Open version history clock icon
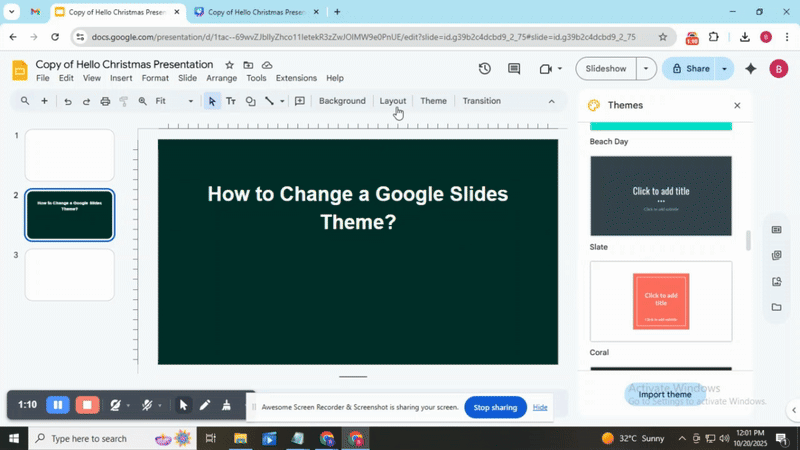Screen dimensions: 800x450 tap(485, 69)
